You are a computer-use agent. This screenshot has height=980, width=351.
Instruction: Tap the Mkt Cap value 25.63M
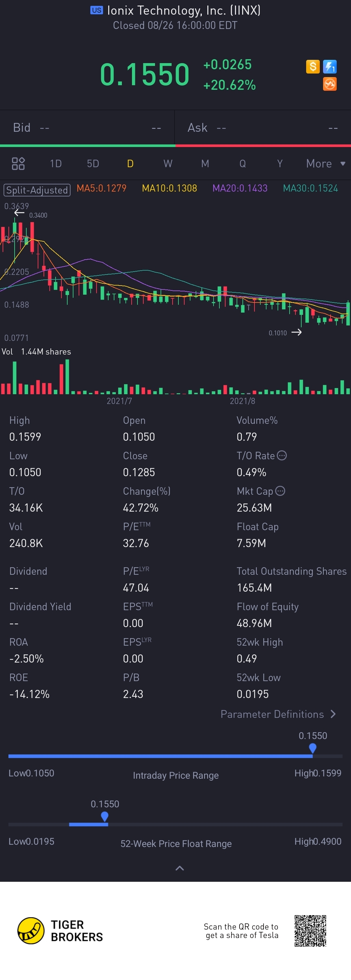pyautogui.click(x=254, y=507)
